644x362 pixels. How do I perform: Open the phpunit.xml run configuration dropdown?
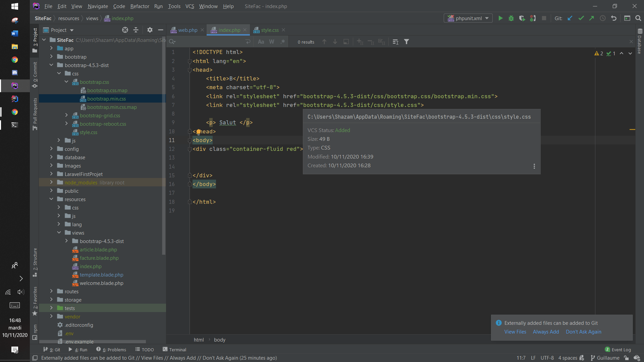468,18
